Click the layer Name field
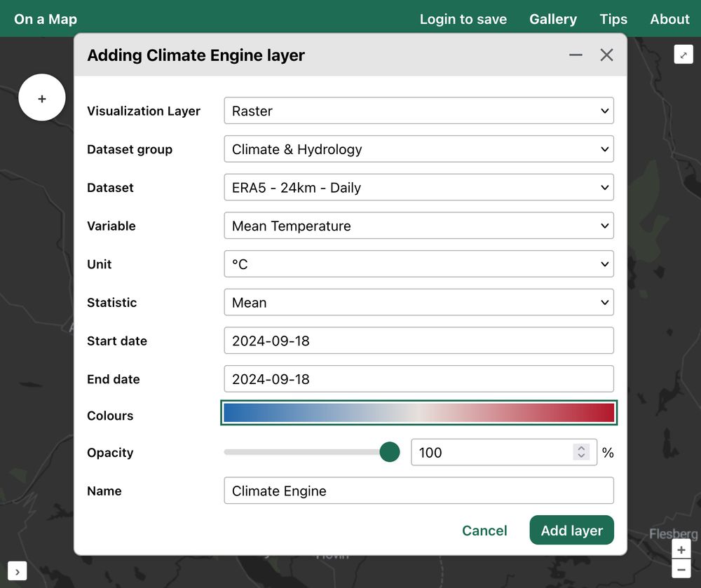The height and width of the screenshot is (588, 701). tap(418, 491)
